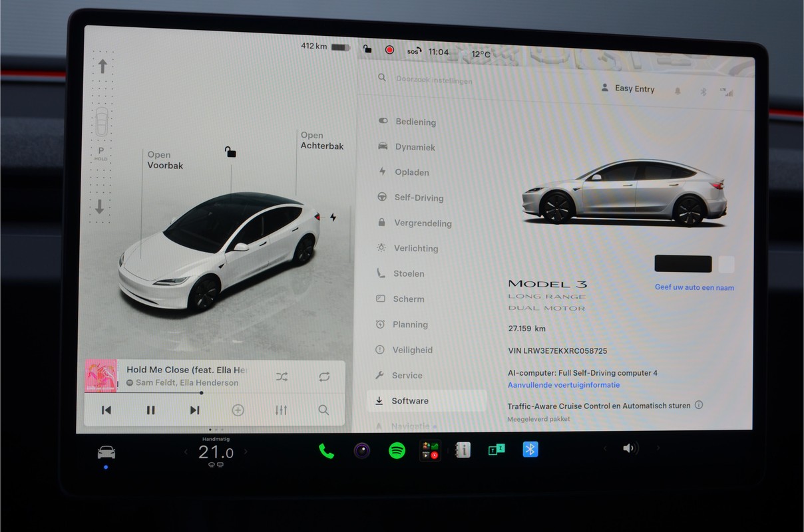Tap the lock icon above the car

tap(230, 152)
